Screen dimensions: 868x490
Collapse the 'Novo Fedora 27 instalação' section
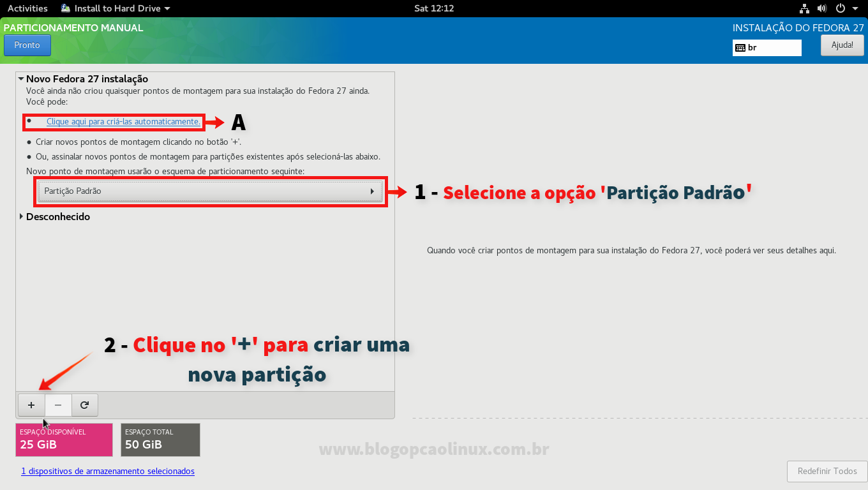pyautogui.click(x=21, y=79)
